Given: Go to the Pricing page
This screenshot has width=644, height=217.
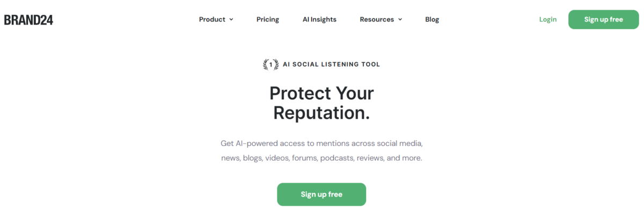Looking at the screenshot, I should click(268, 19).
